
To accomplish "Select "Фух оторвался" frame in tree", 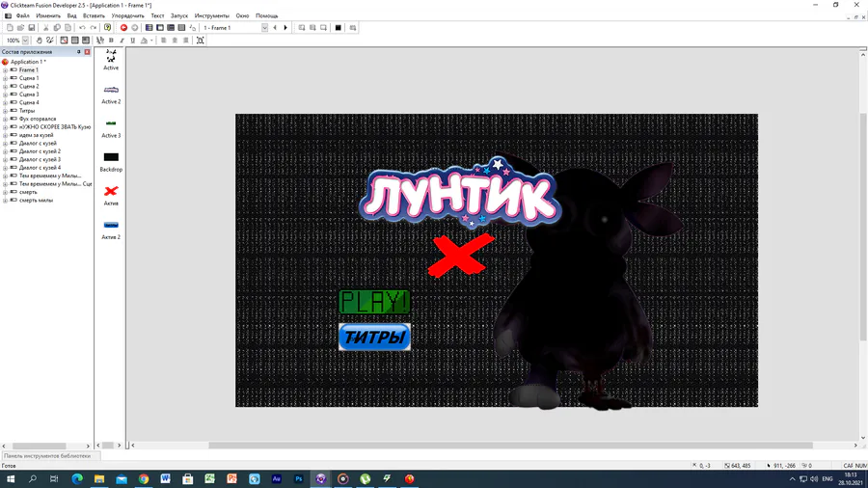I will pos(37,119).
